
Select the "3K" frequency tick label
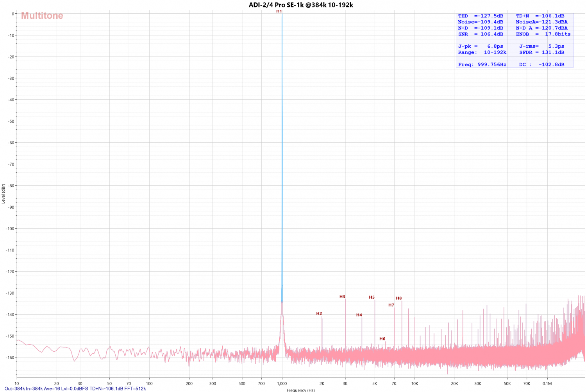pos(345,383)
